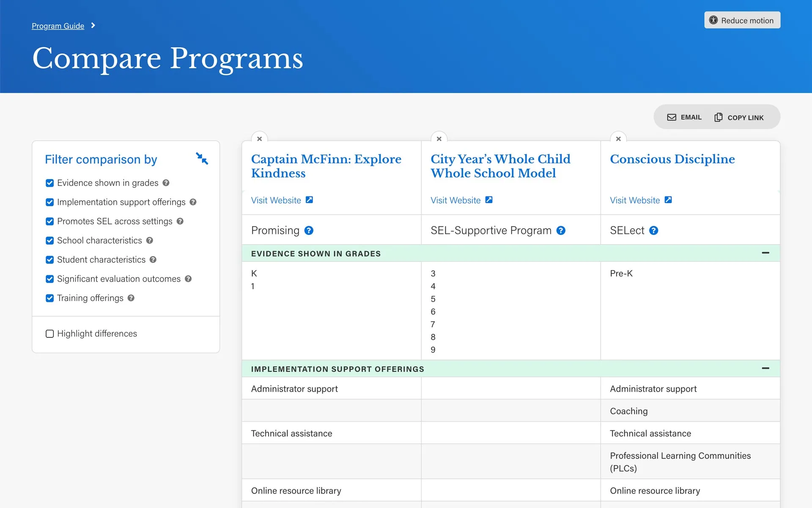Open SEL-Supportive Program info tooltip icon

561,231
